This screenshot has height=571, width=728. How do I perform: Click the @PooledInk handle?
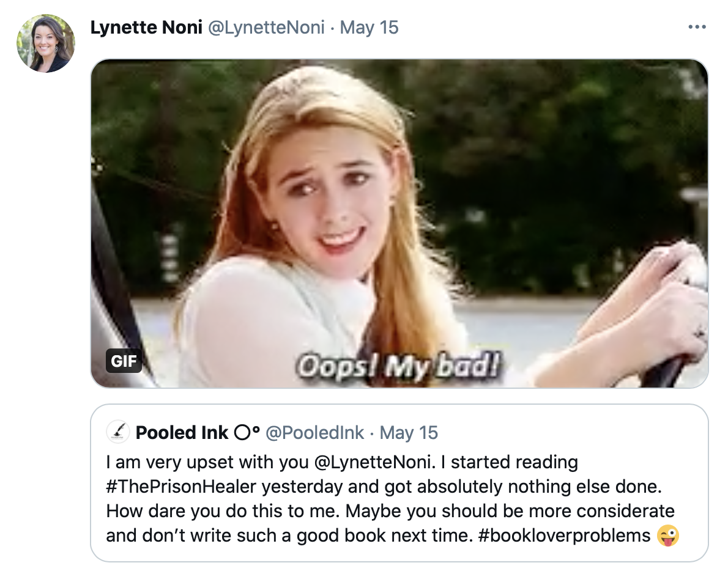coord(314,433)
